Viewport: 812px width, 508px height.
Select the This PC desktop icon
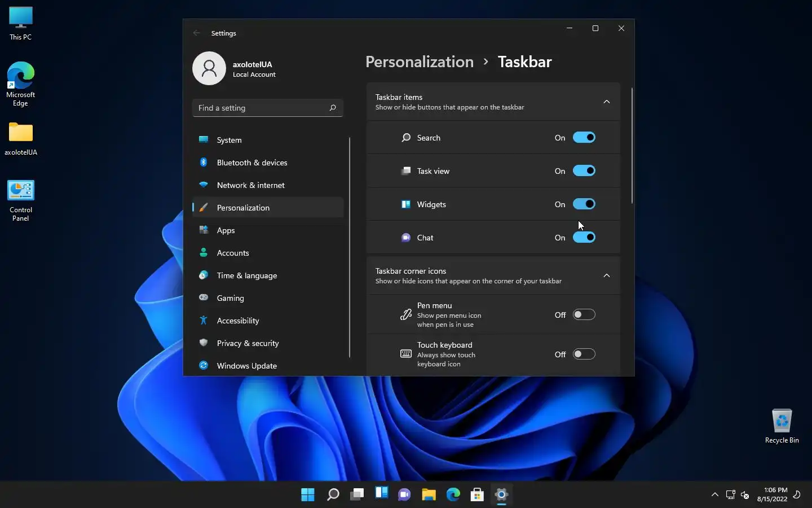21,24
